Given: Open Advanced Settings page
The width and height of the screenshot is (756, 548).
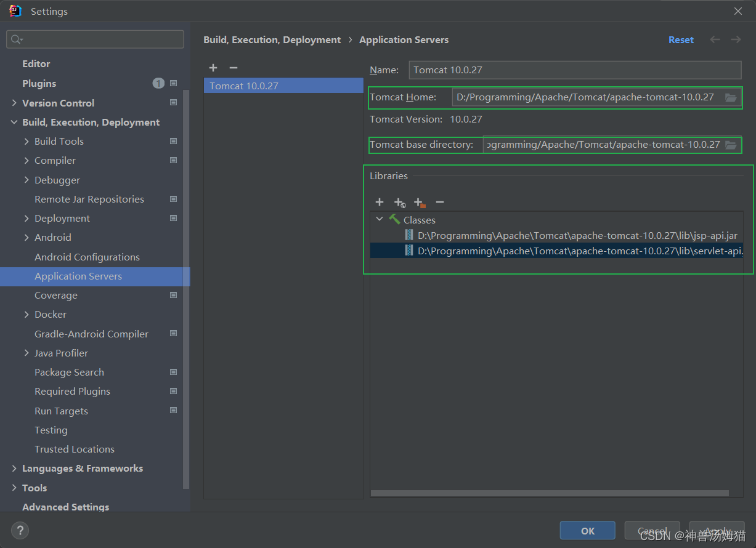Looking at the screenshot, I should pos(66,507).
